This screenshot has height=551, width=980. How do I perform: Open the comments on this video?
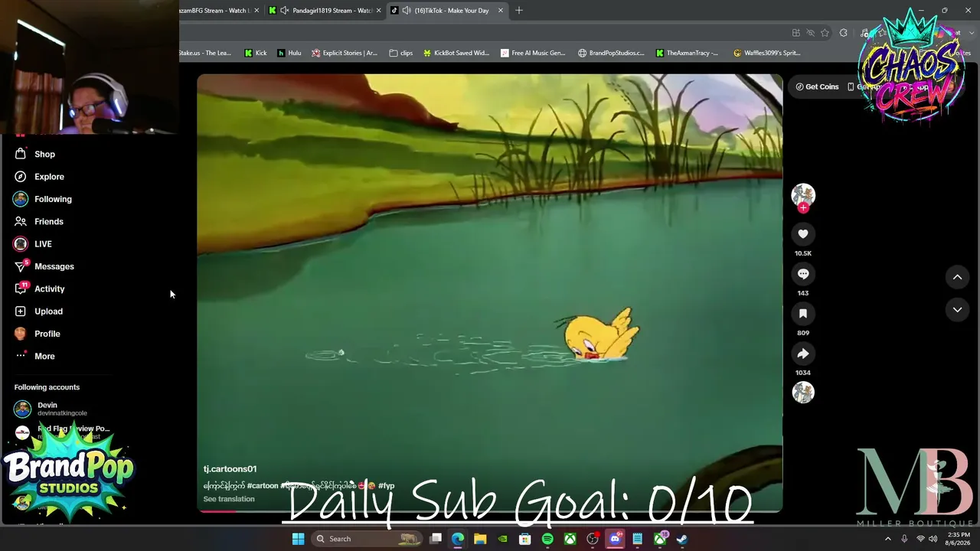(803, 274)
